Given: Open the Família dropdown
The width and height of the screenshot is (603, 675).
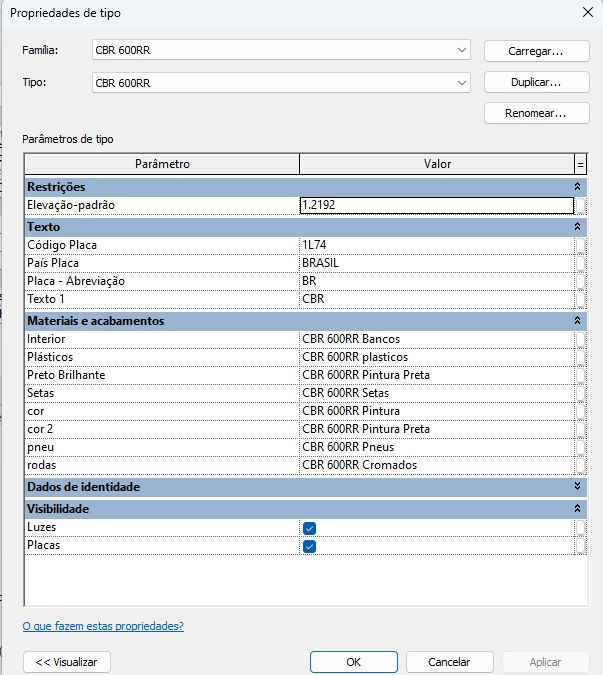Looking at the screenshot, I should click(x=281, y=50).
